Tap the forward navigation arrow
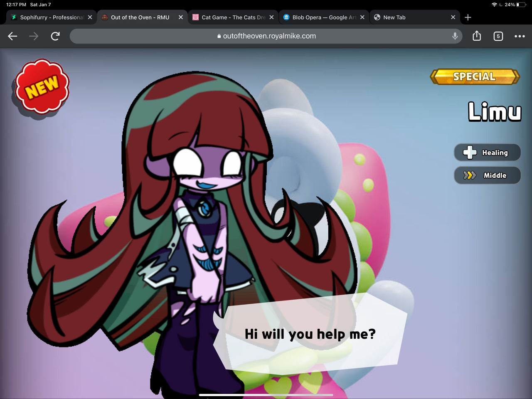Viewport: 532px width, 399px height. tap(33, 36)
